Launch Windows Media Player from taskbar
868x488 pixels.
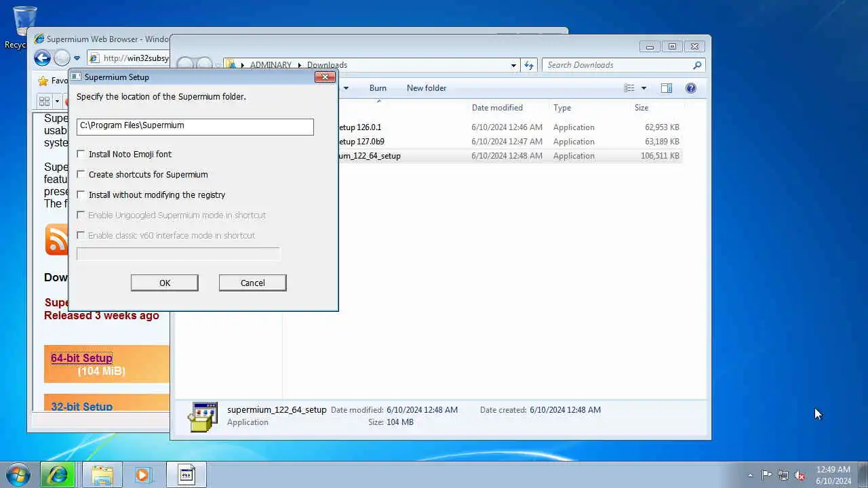point(143,474)
